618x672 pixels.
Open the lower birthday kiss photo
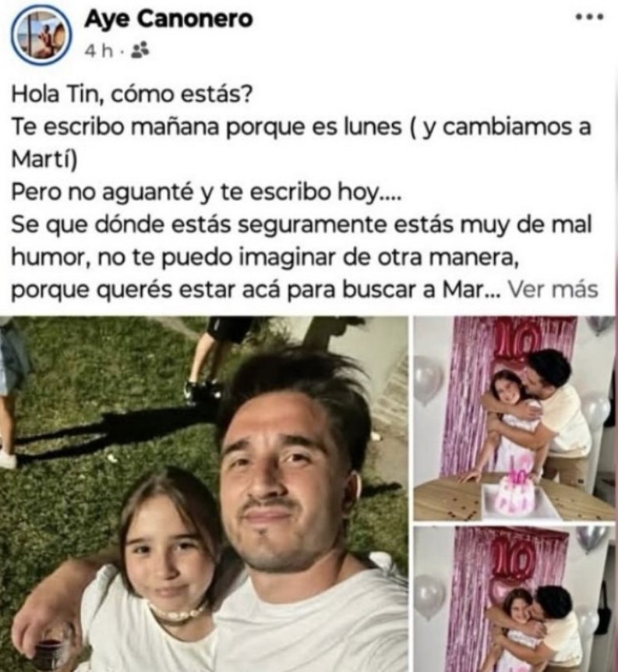click(x=514, y=599)
